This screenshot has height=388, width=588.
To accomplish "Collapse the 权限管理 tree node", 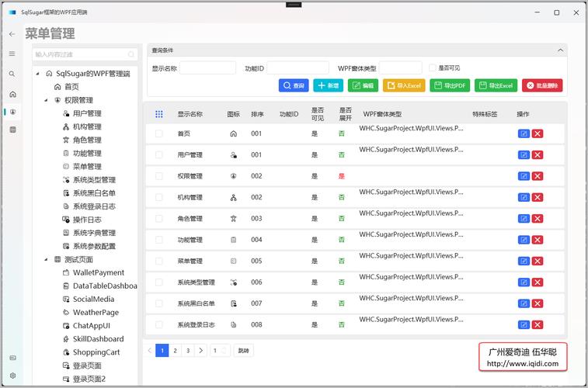I will (x=46, y=100).
